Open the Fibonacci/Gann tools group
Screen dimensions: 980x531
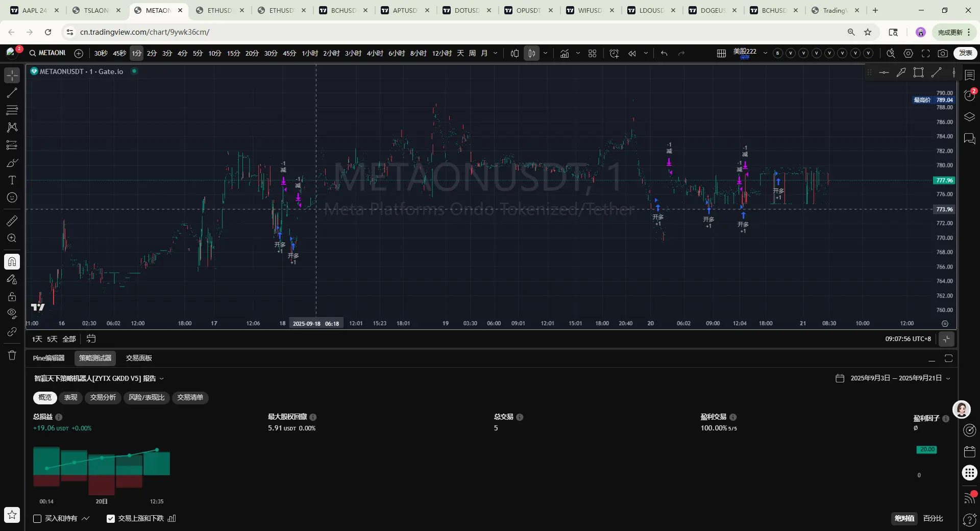pos(12,110)
